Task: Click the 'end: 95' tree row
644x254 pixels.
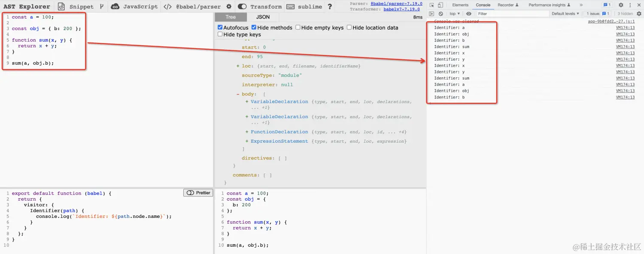Action: (x=252, y=57)
